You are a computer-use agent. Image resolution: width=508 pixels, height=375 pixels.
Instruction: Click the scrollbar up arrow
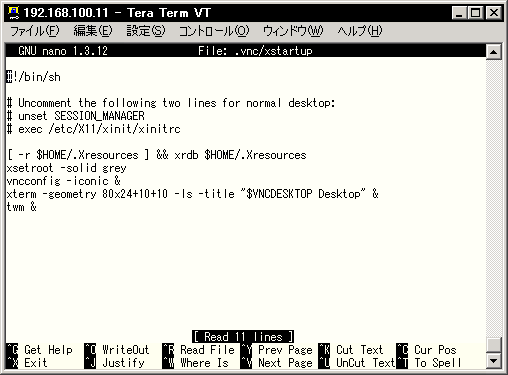point(493,52)
